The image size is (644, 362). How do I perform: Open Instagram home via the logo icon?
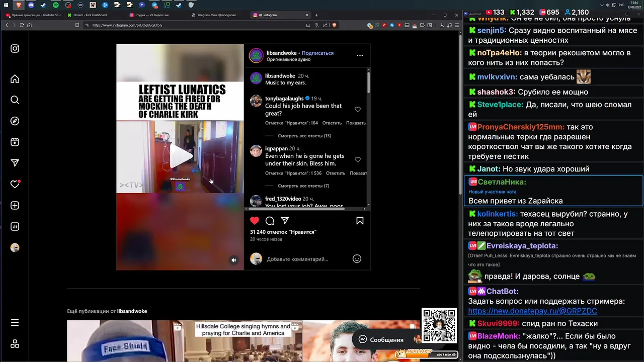[15, 49]
